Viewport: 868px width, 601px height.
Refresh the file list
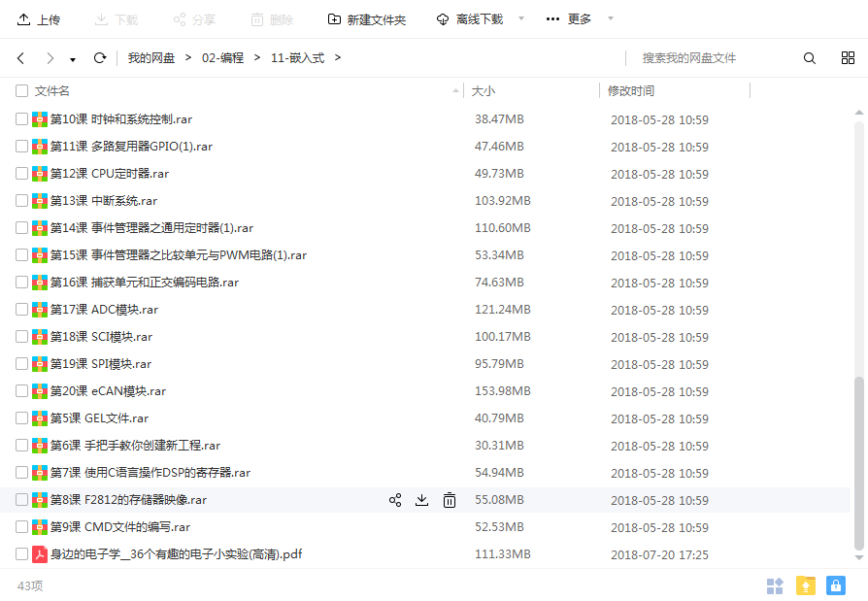pyautogui.click(x=100, y=57)
